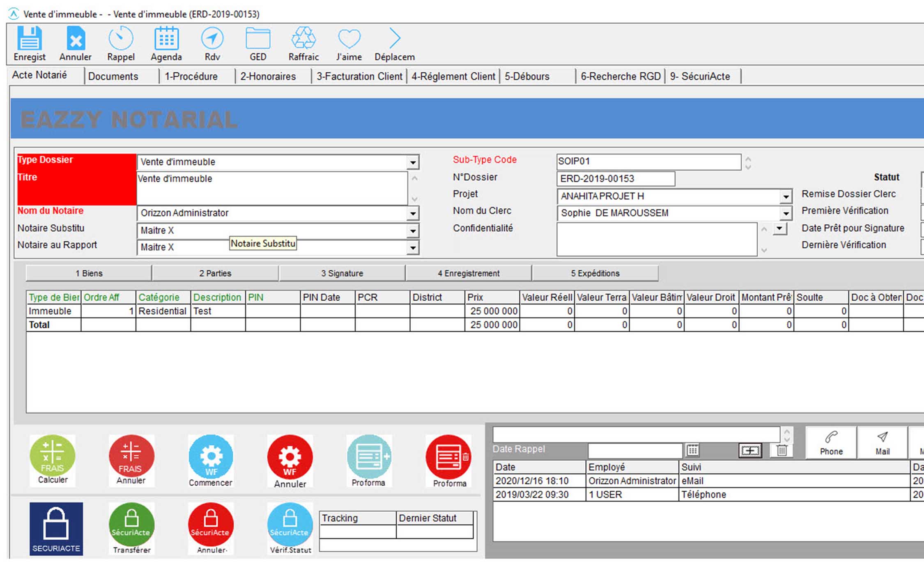Click the Sub-Type Code spinner arrows
Viewport: 924px width, 564px height.
748,163
